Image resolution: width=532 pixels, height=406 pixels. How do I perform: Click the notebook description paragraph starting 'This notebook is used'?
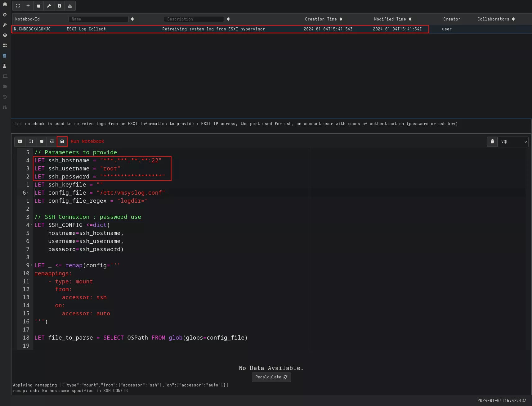pyautogui.click(x=235, y=124)
